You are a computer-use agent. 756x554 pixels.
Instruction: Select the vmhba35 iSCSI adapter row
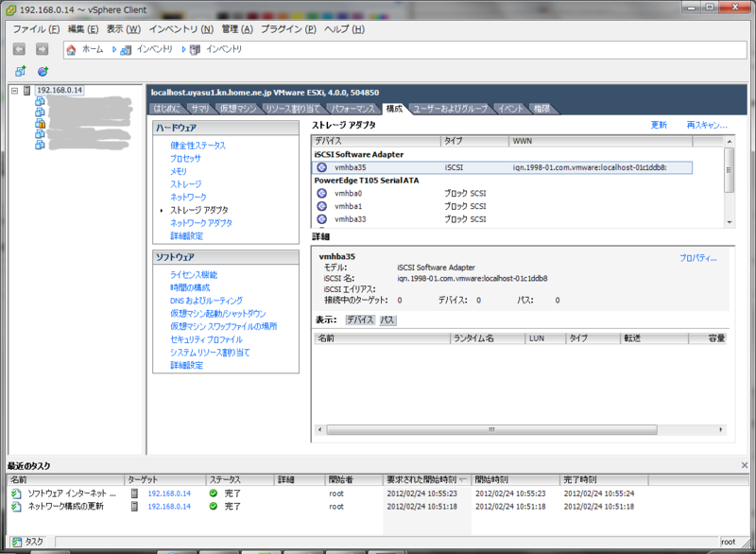click(502, 167)
